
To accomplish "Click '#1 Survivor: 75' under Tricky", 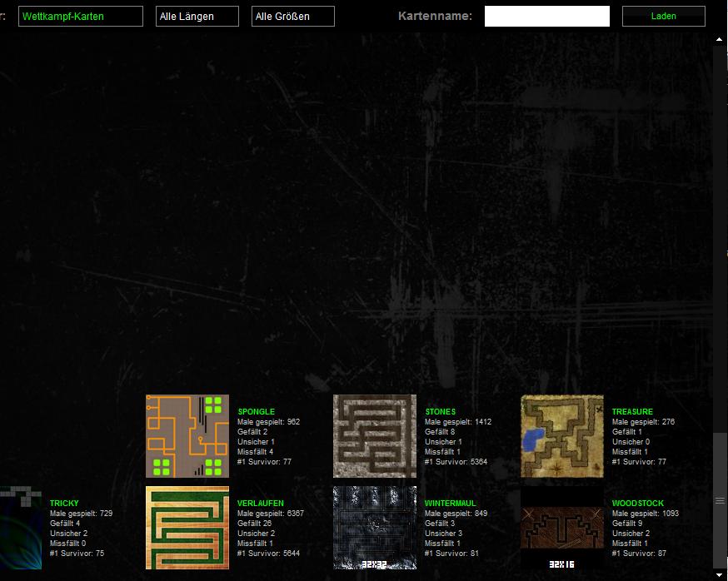I will tap(77, 554).
